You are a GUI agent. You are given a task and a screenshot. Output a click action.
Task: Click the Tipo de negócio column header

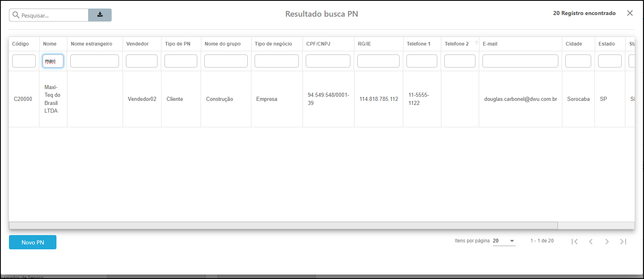pos(273,44)
